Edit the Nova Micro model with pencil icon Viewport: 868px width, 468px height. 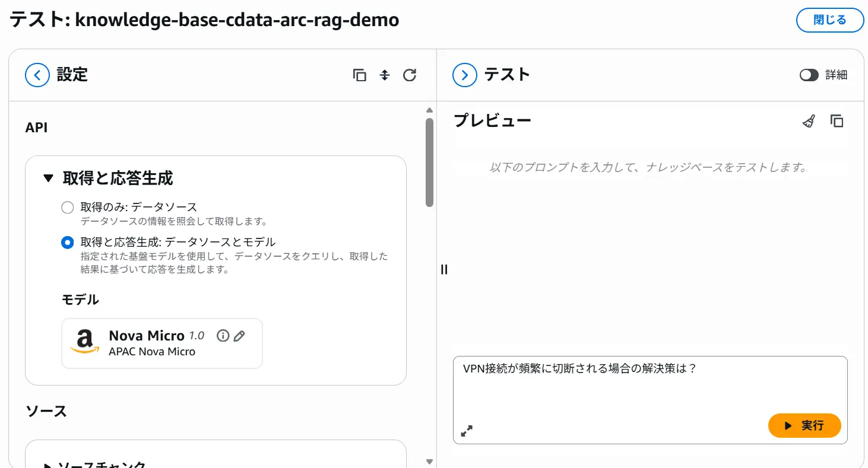pyautogui.click(x=239, y=336)
